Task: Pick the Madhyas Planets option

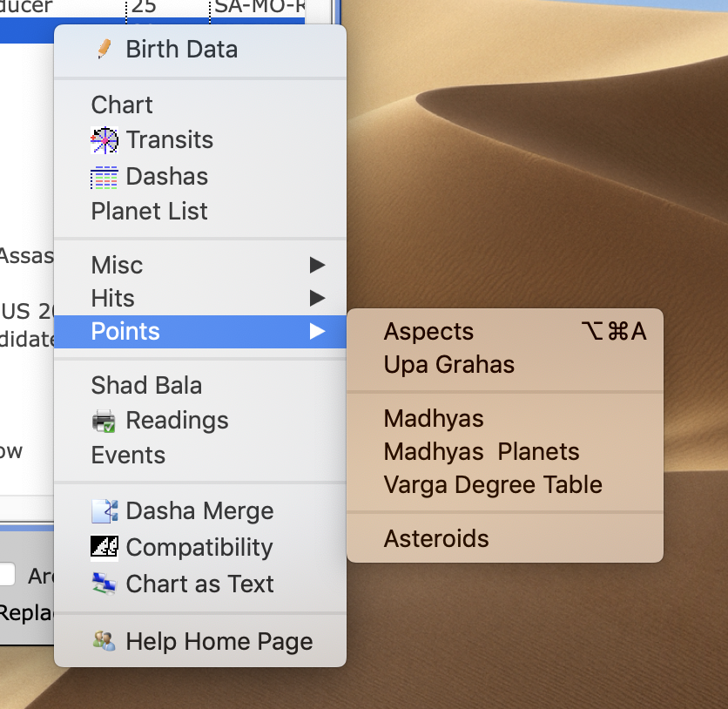Action: pos(481,451)
